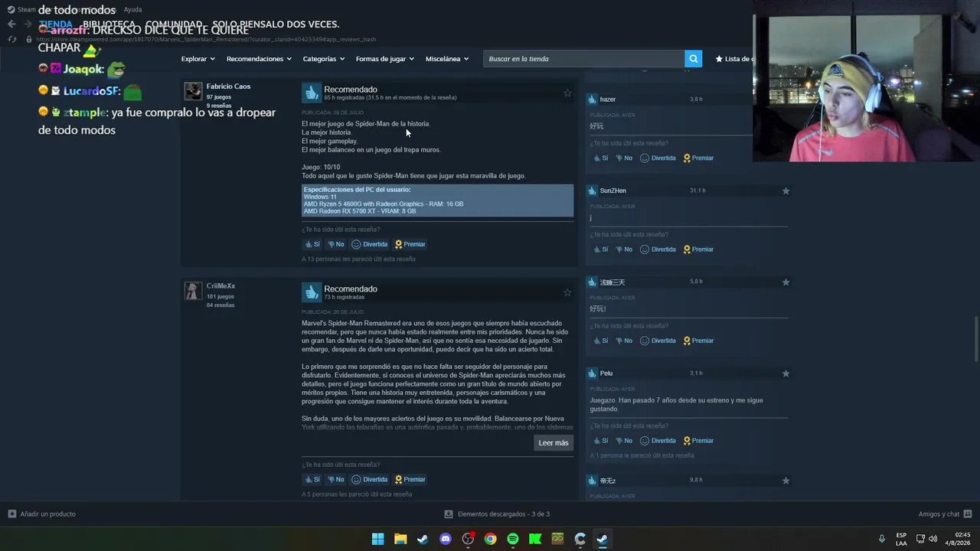Mark 浅睡三天's review as Divertida
The width and height of the screenshot is (980, 551).
[658, 341]
